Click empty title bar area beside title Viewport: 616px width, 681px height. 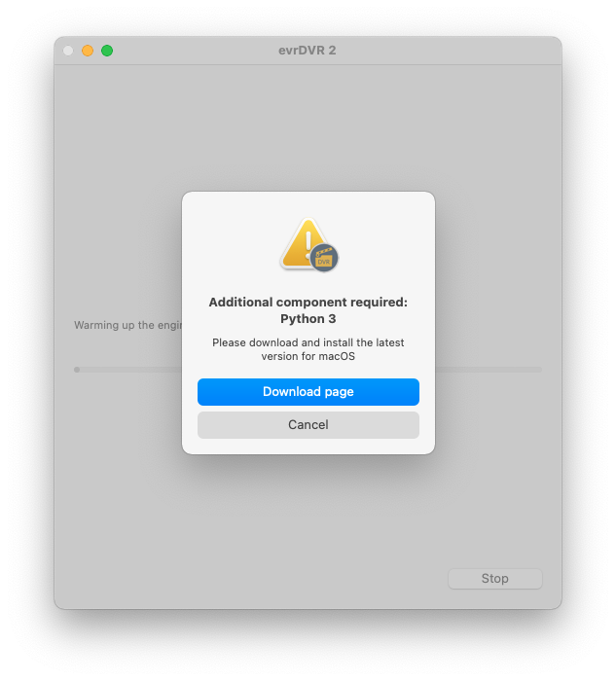point(448,51)
